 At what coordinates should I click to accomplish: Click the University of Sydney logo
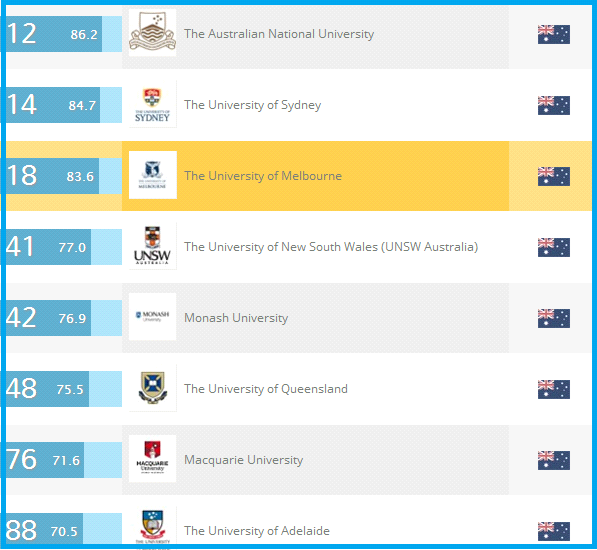(152, 104)
